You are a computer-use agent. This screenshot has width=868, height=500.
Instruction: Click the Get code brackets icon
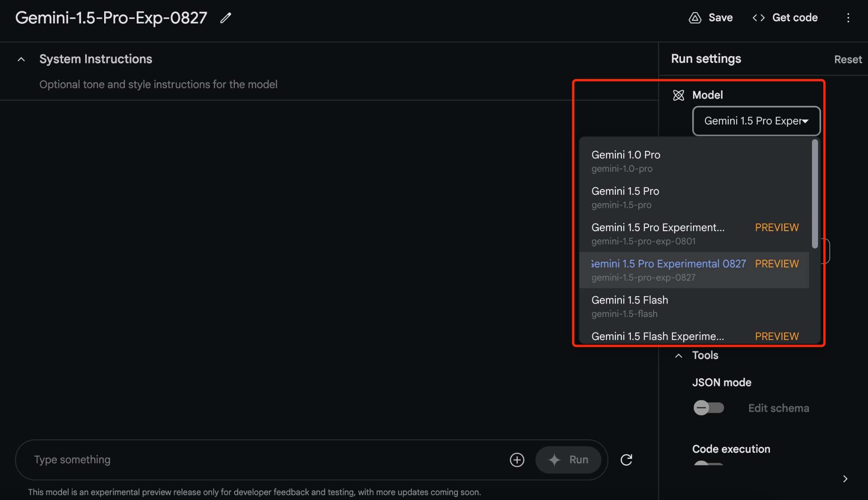758,18
